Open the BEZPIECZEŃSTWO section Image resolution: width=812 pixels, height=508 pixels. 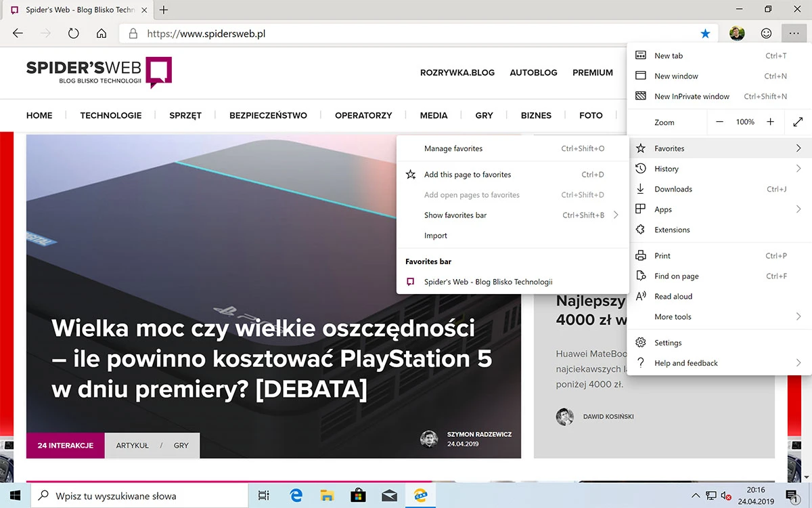click(x=268, y=115)
